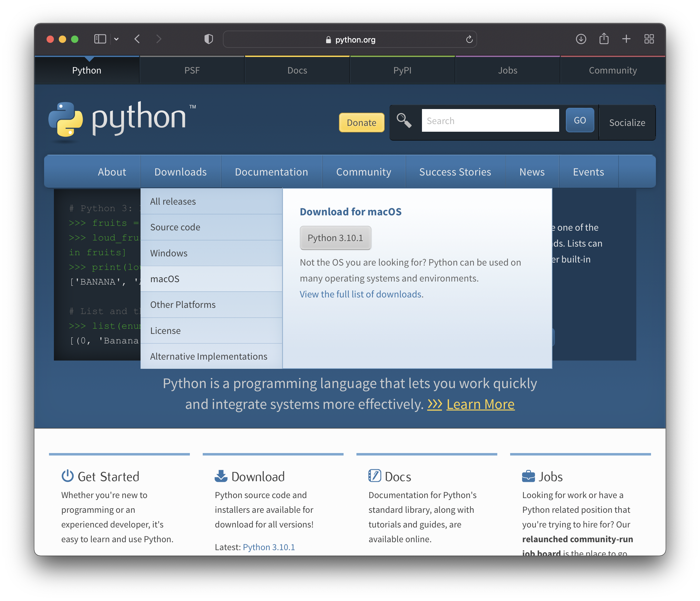Choose License from Downloads submenu

211,331
